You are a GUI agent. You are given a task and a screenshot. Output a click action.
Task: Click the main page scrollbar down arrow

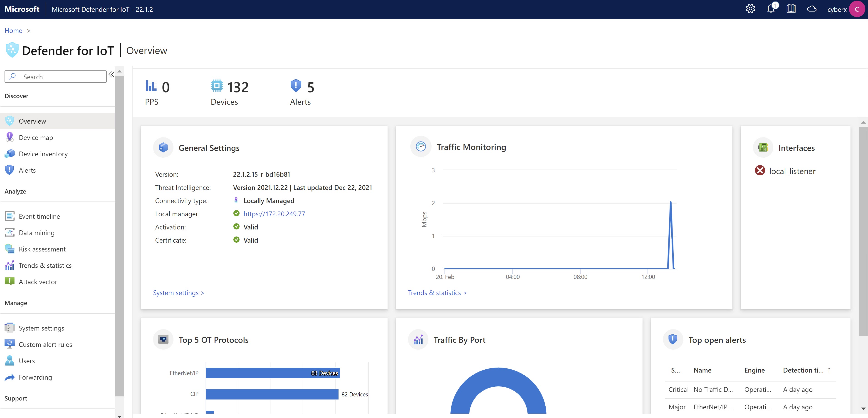[x=863, y=408]
